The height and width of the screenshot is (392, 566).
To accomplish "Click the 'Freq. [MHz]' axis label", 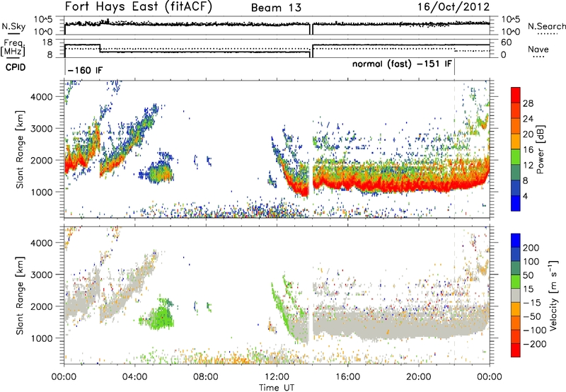I will [x=13, y=48].
